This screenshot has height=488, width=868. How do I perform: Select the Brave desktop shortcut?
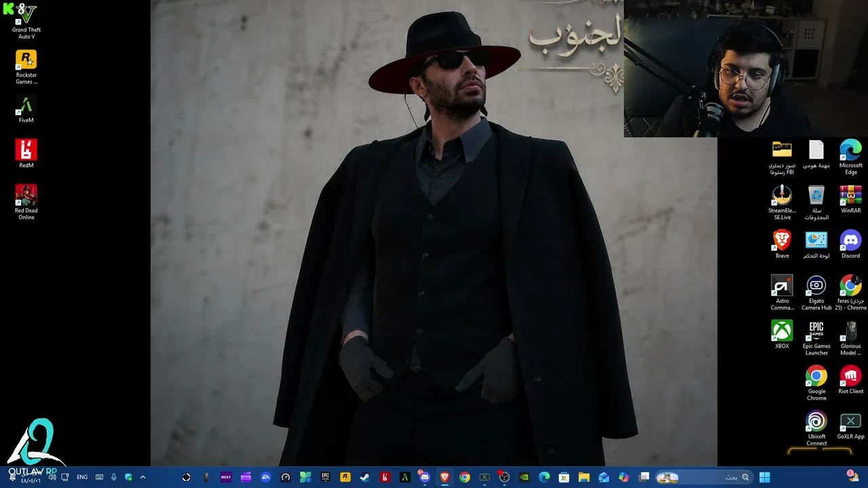point(782,245)
